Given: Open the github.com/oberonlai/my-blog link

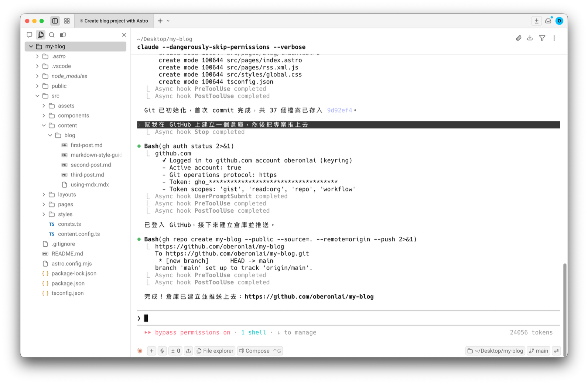Looking at the screenshot, I should pos(309,296).
